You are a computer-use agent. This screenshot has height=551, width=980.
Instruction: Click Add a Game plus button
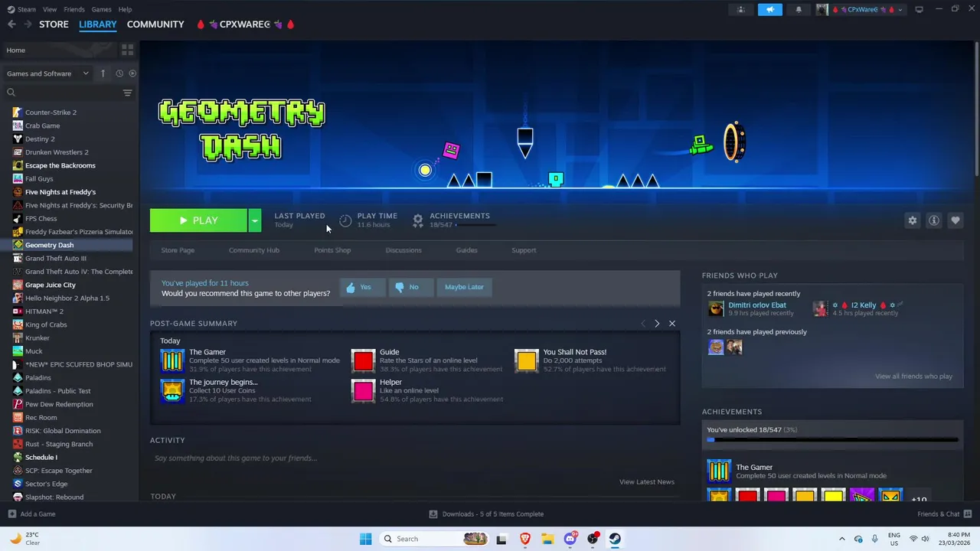click(x=11, y=514)
